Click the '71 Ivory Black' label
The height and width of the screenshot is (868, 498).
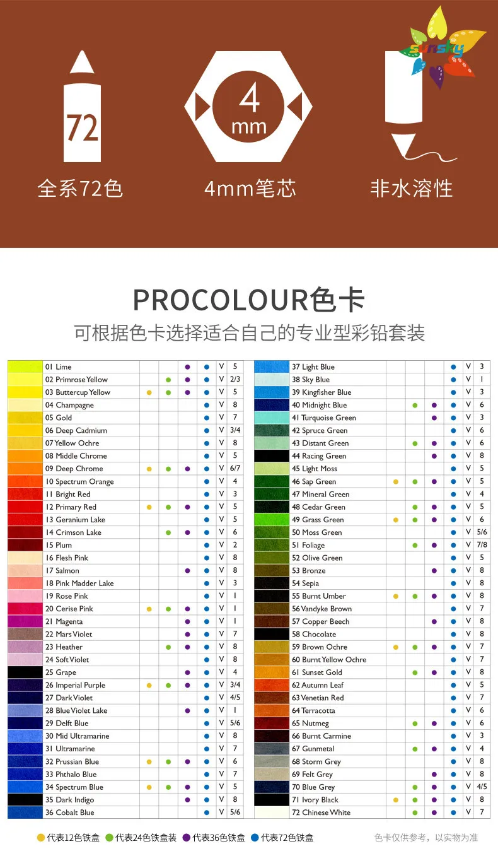tap(315, 800)
